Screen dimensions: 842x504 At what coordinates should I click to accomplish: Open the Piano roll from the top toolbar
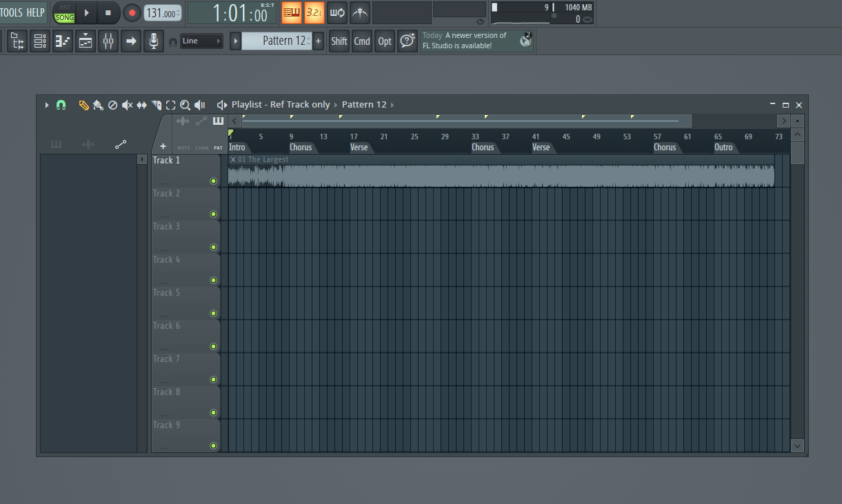tap(62, 41)
